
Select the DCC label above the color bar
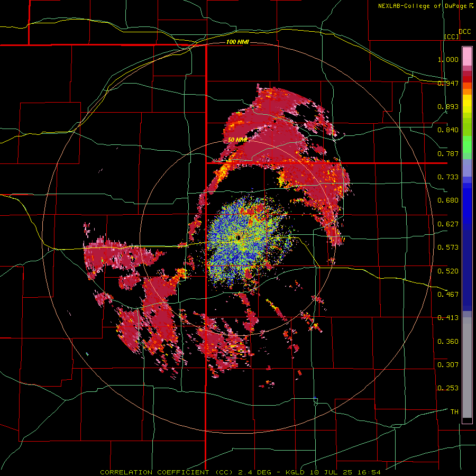(464, 32)
